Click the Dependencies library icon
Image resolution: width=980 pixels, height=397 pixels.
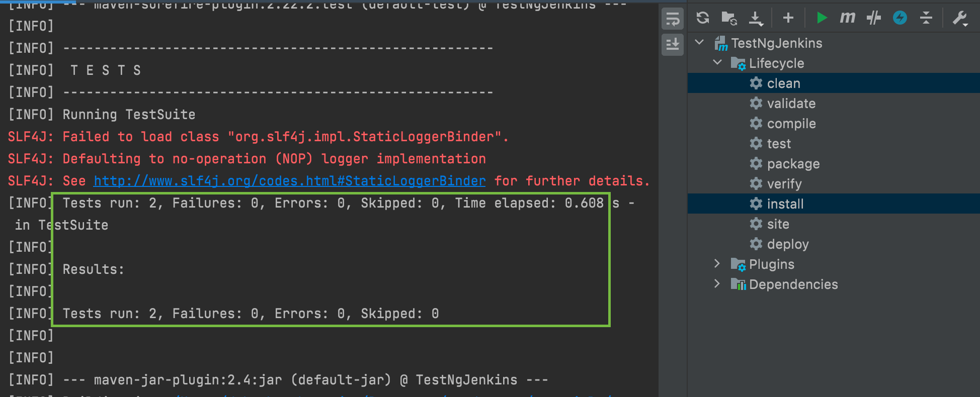[738, 284]
